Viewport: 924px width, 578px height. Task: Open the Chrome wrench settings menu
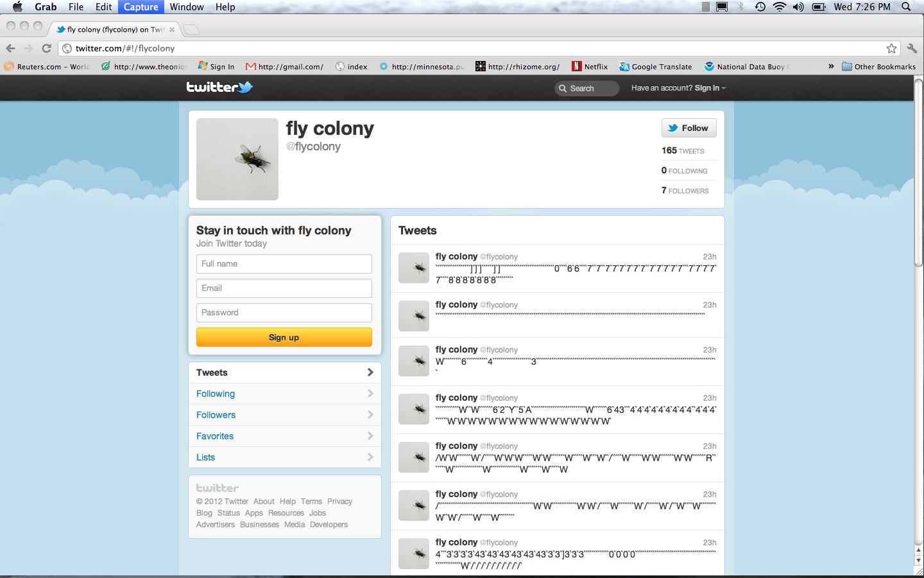pos(912,48)
